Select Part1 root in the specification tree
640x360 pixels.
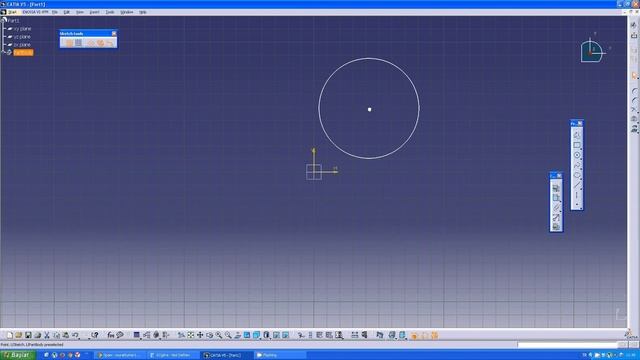pos(13,20)
